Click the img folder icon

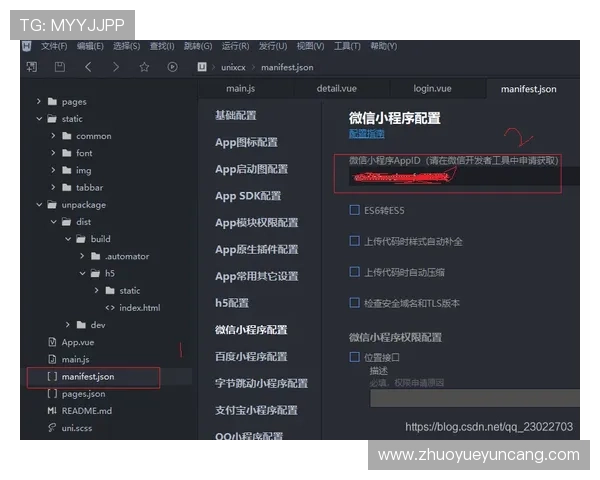[x=67, y=170]
